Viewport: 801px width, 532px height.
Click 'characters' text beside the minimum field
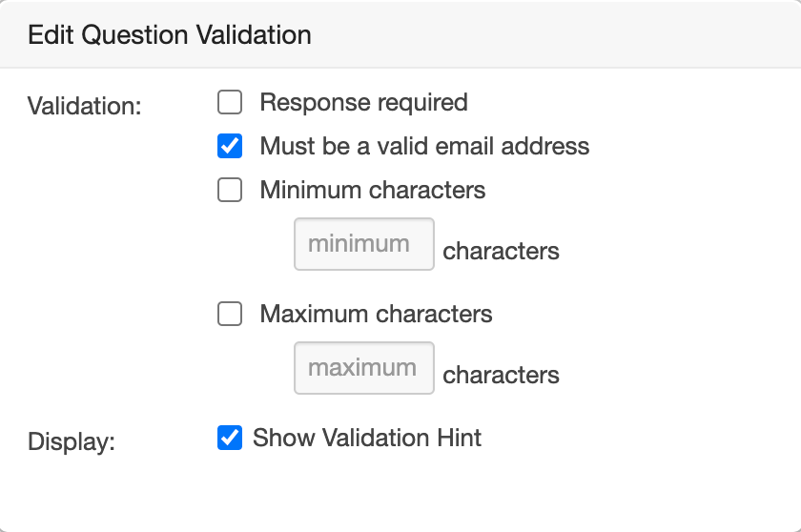(x=501, y=252)
